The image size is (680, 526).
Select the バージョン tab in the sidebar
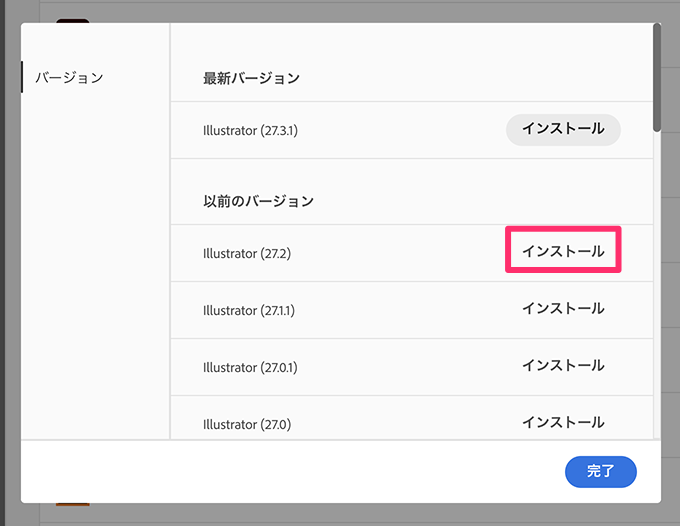pyautogui.click(x=69, y=77)
